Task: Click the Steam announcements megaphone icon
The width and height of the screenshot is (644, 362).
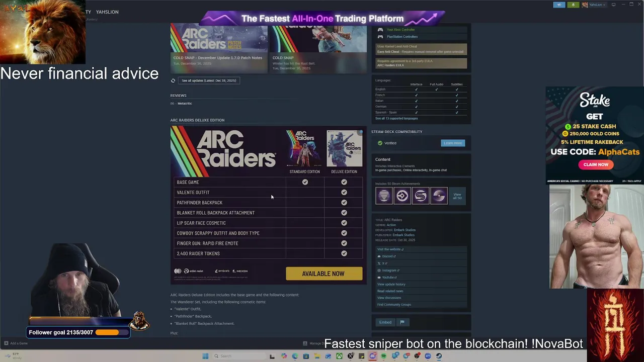Action: pos(559,5)
